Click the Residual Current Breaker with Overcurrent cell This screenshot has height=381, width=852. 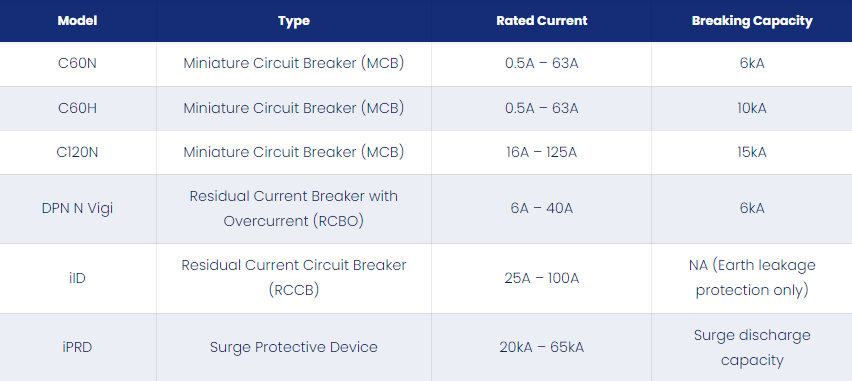pos(294,209)
